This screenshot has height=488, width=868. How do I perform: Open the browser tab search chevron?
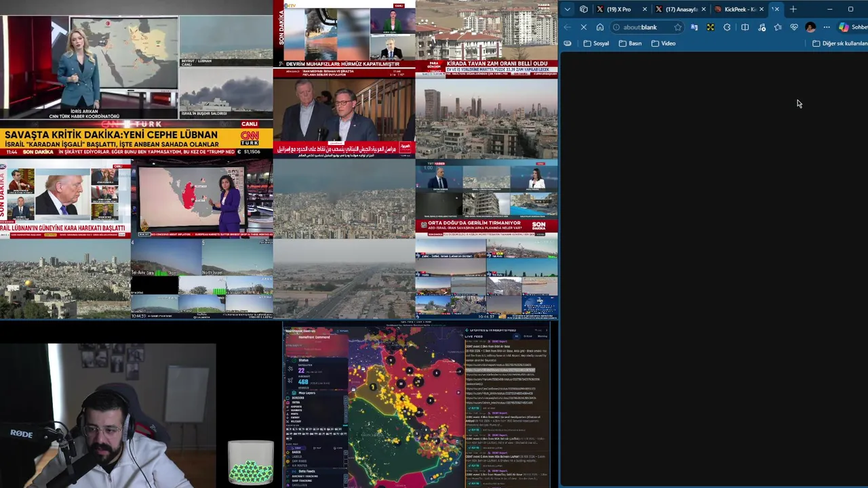coord(567,9)
